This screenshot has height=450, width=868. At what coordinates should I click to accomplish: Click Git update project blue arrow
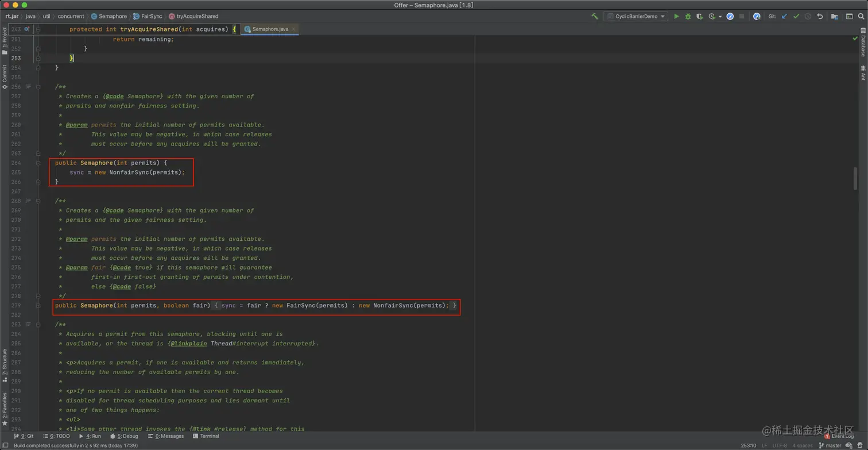click(784, 17)
